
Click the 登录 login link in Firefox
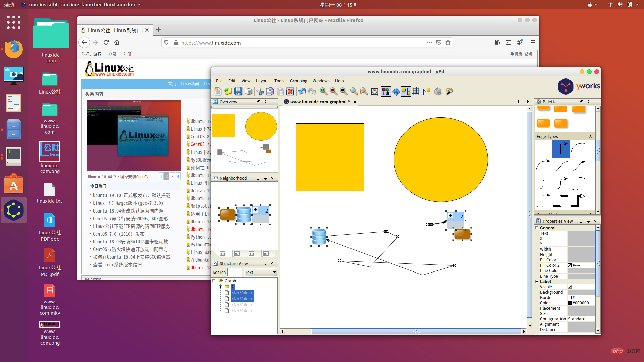point(112,54)
